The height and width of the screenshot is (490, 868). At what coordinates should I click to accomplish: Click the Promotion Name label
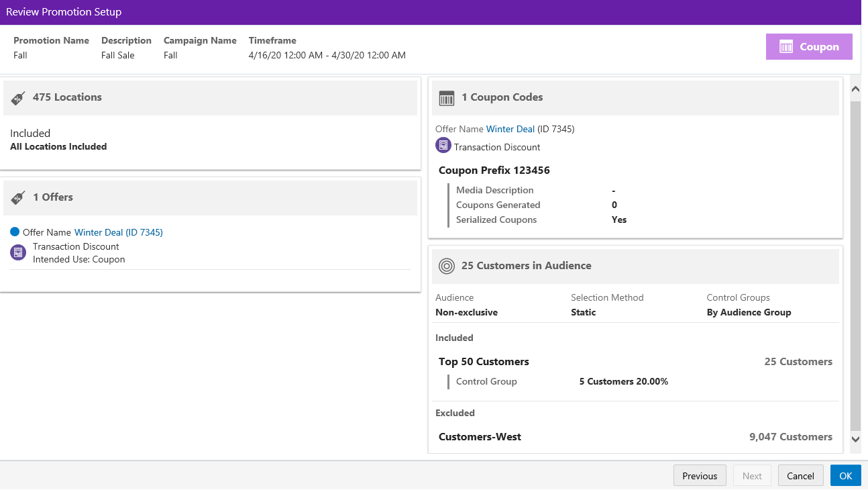(51, 40)
